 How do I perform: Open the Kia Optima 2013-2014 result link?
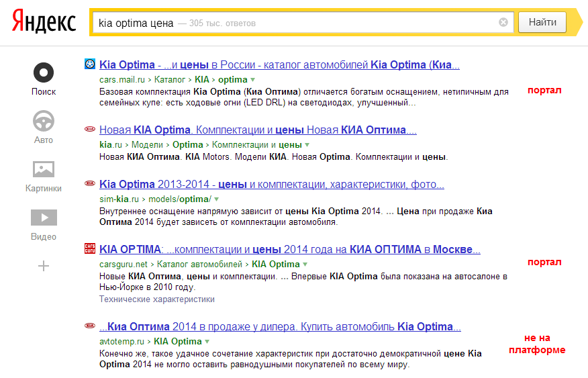[x=271, y=184]
